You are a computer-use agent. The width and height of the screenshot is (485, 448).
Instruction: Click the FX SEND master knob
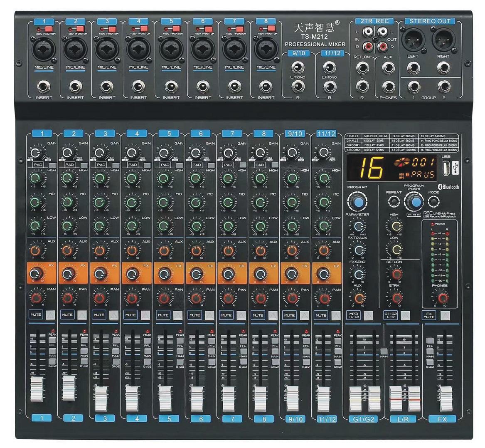[358, 273]
